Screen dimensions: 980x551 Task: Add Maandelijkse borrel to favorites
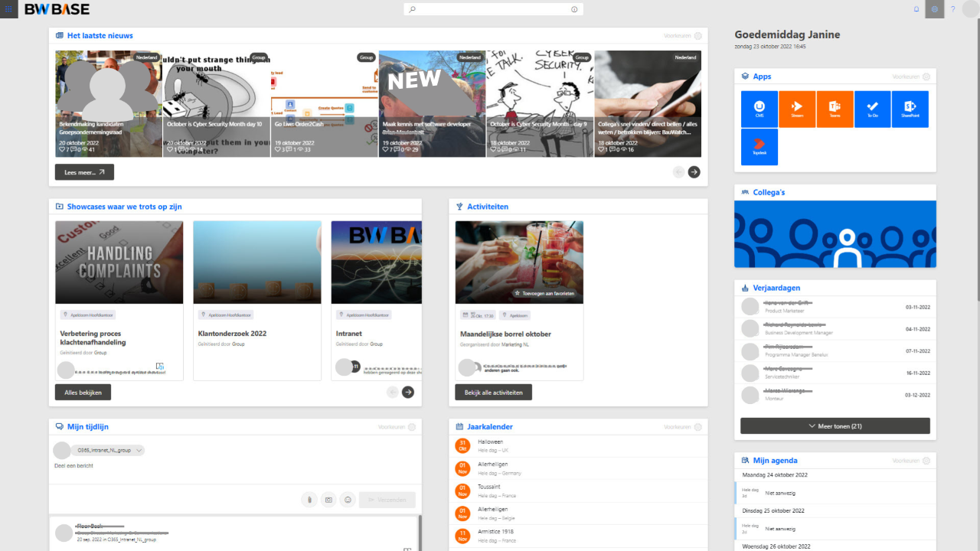pyautogui.click(x=545, y=293)
